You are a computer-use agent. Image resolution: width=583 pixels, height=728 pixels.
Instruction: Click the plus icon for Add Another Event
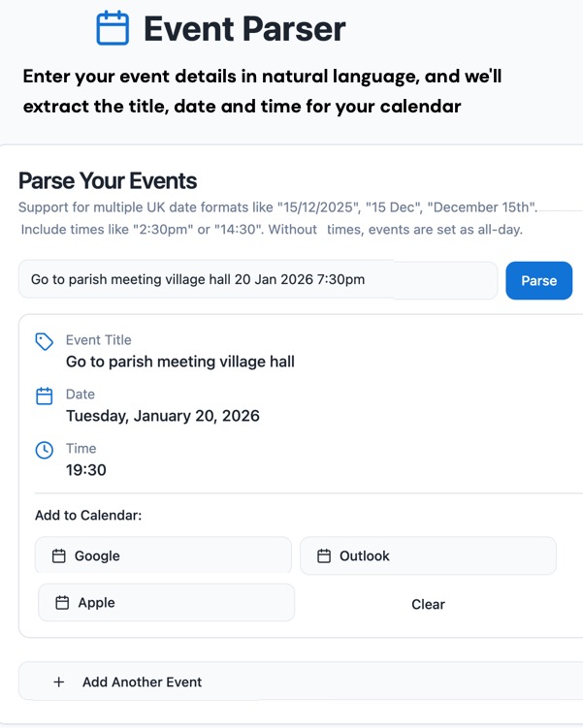point(59,682)
